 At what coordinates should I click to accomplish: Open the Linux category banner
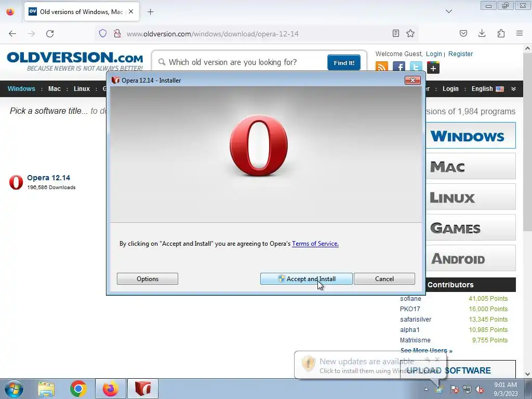tap(471, 197)
